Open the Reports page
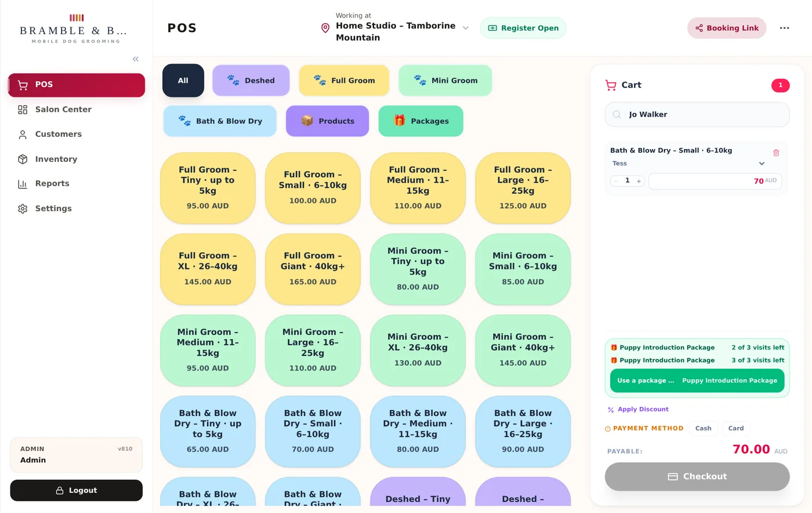 coord(77,184)
